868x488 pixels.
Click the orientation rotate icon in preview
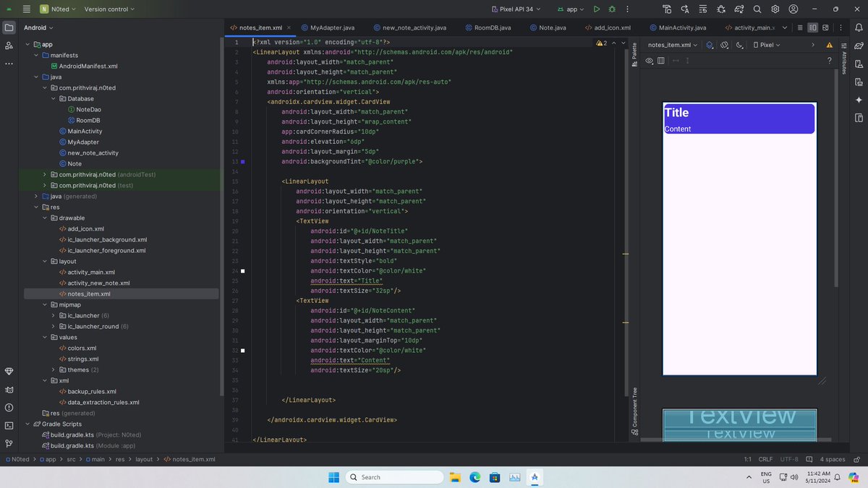[x=724, y=45]
